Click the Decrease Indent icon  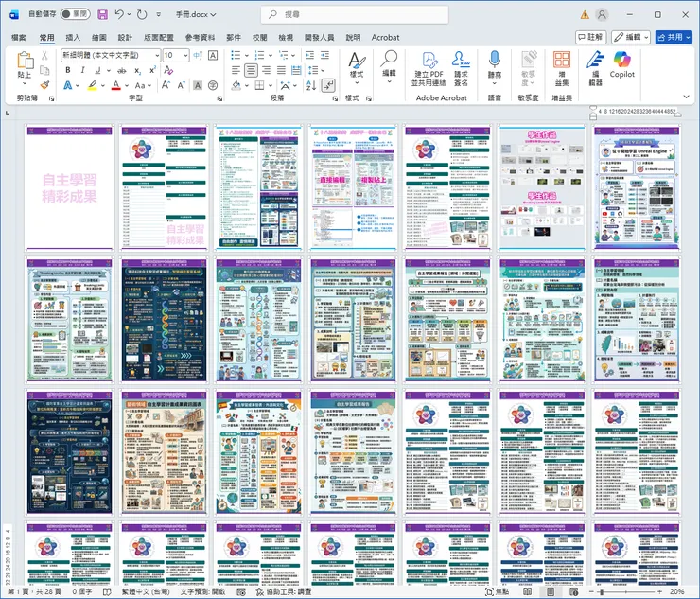pos(309,55)
